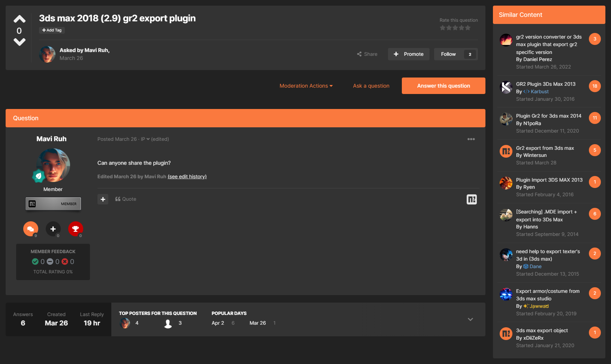Follow this question

pyautogui.click(x=448, y=54)
